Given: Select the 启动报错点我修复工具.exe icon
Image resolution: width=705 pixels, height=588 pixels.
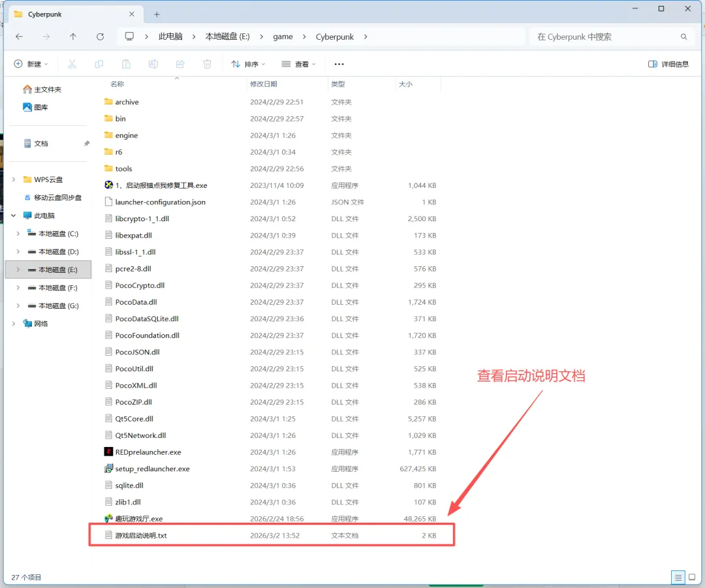Looking at the screenshot, I should pyautogui.click(x=108, y=185).
